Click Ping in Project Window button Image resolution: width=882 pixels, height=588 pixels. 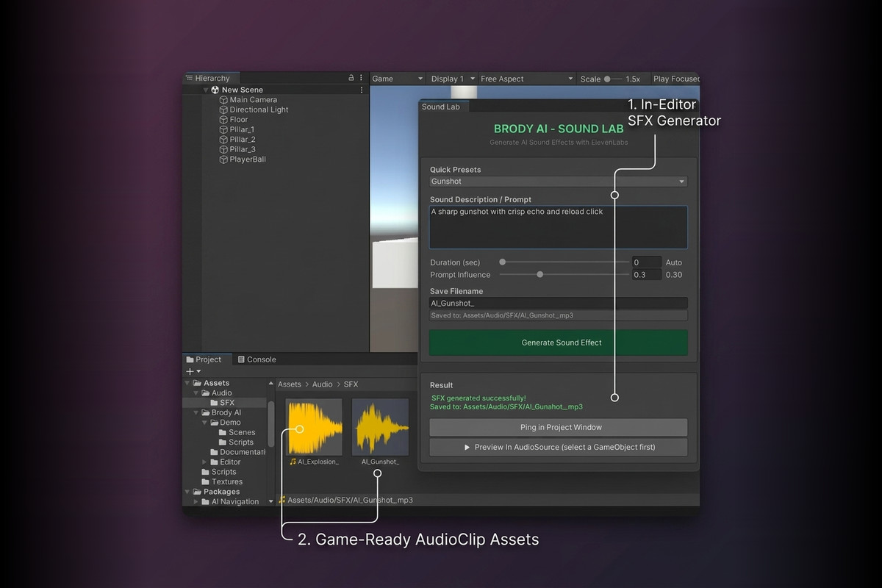point(559,427)
